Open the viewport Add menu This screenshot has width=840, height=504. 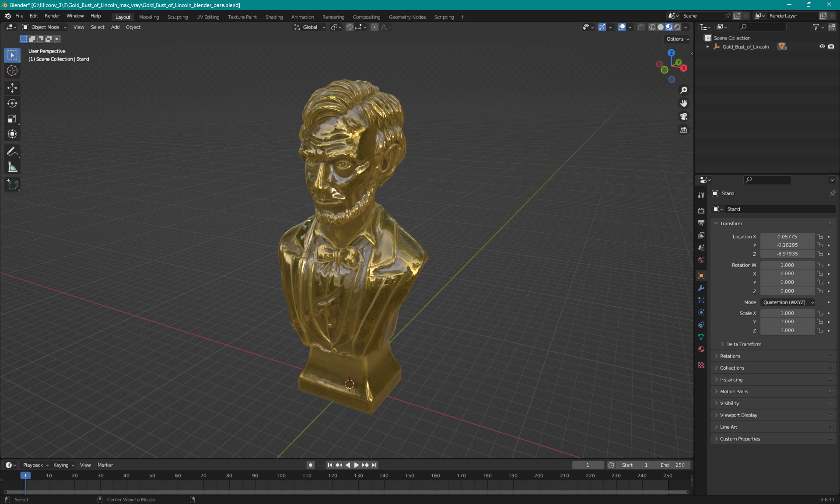tap(115, 27)
